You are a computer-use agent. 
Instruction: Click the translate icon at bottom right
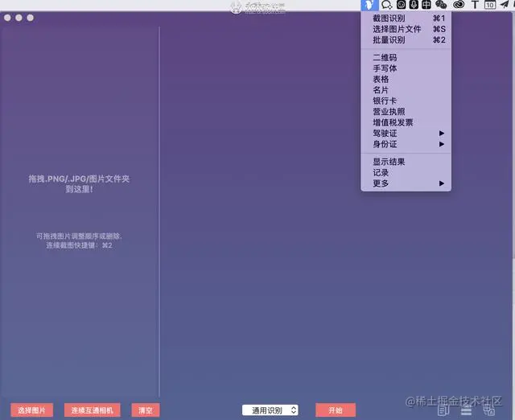pyautogui.click(x=489, y=410)
